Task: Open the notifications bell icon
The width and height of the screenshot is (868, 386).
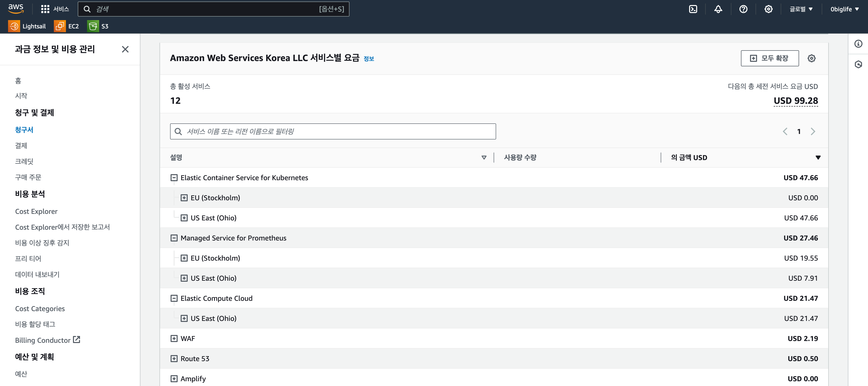Action: pyautogui.click(x=718, y=9)
